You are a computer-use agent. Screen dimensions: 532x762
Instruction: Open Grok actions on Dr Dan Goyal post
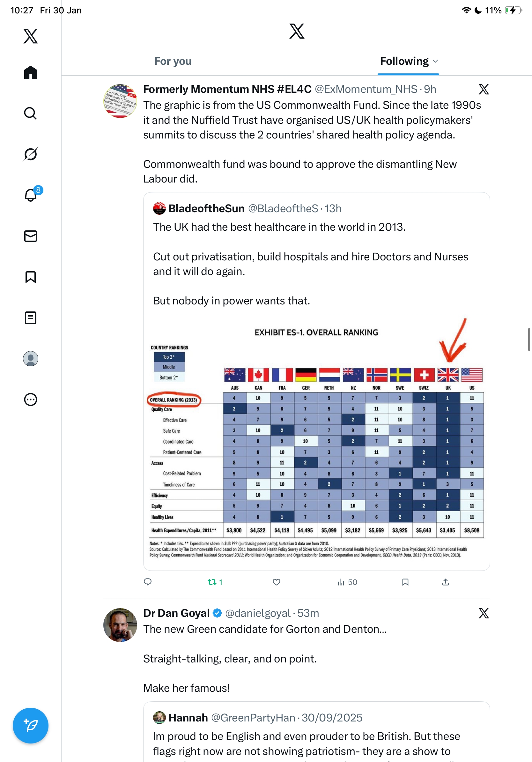[484, 613]
